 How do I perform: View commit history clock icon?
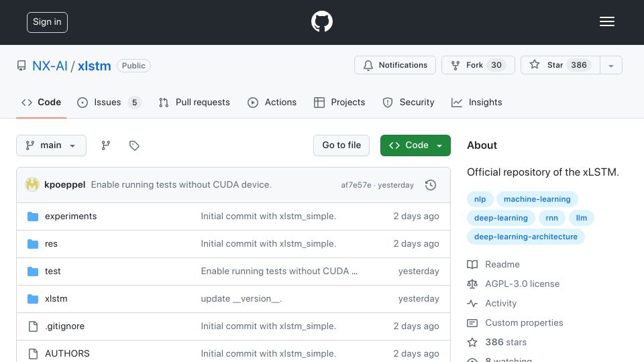pyautogui.click(x=431, y=185)
